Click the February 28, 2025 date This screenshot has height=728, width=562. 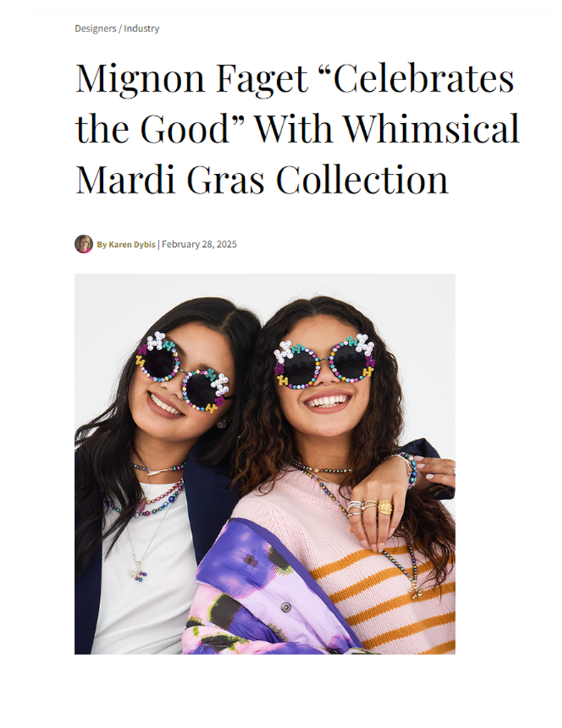pos(199,244)
